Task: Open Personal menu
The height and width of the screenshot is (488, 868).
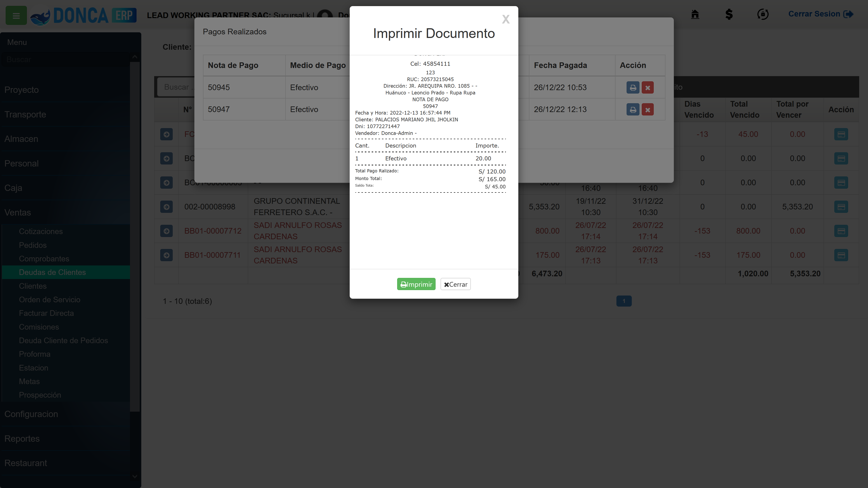Action: [65, 163]
